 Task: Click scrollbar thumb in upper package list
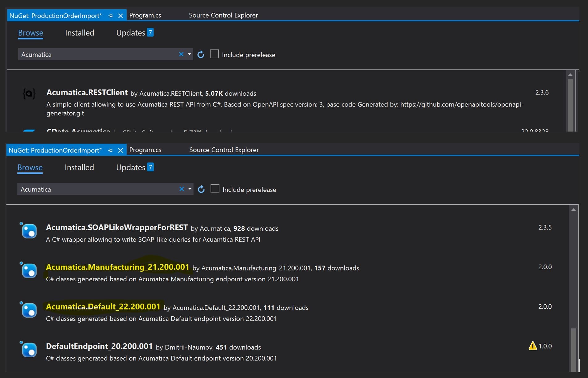point(570,105)
